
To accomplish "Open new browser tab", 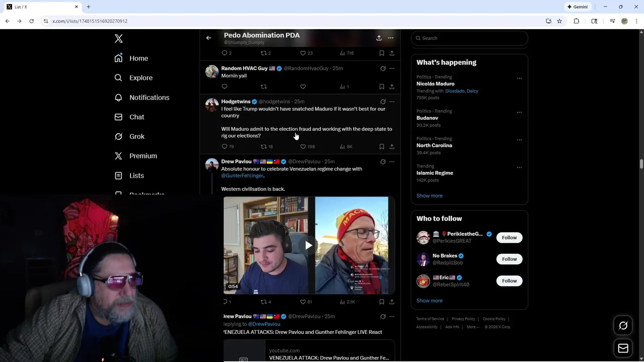I will point(89,7).
